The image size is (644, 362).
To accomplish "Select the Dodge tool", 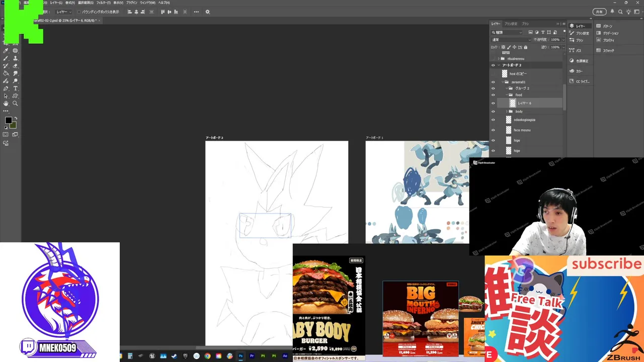I will pos(15,81).
